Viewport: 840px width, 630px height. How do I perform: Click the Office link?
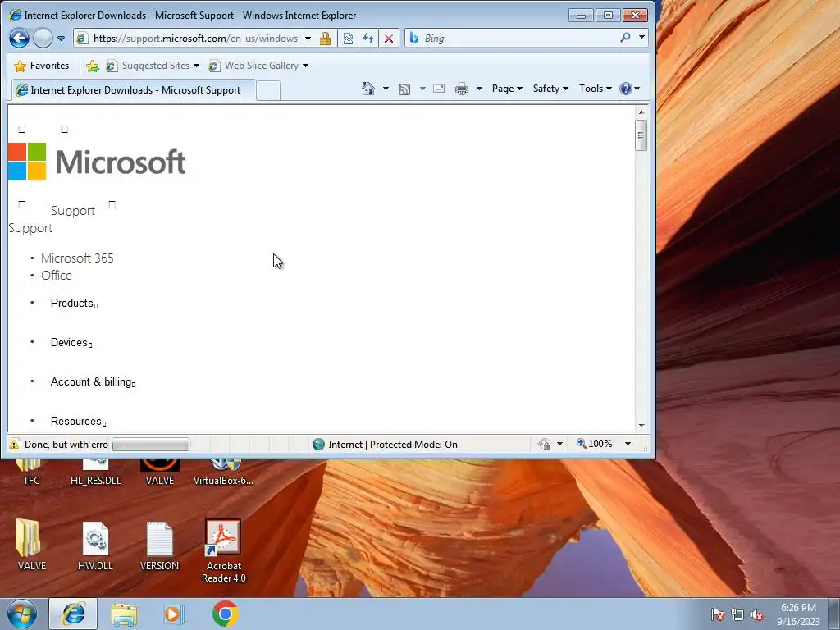(57, 276)
